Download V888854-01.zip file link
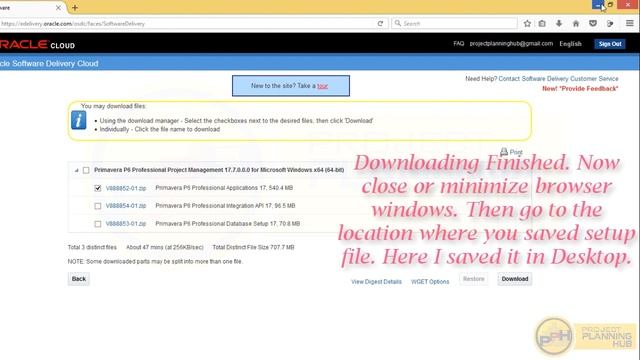 coord(126,206)
